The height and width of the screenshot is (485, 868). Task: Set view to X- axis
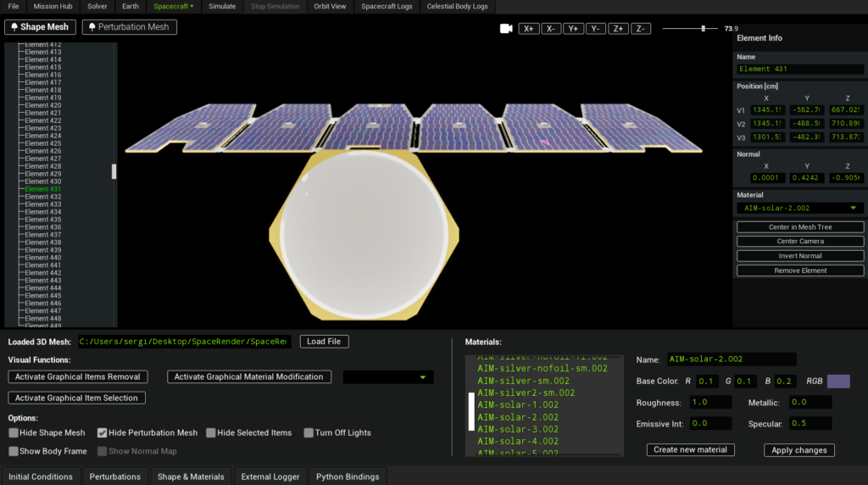(x=552, y=29)
